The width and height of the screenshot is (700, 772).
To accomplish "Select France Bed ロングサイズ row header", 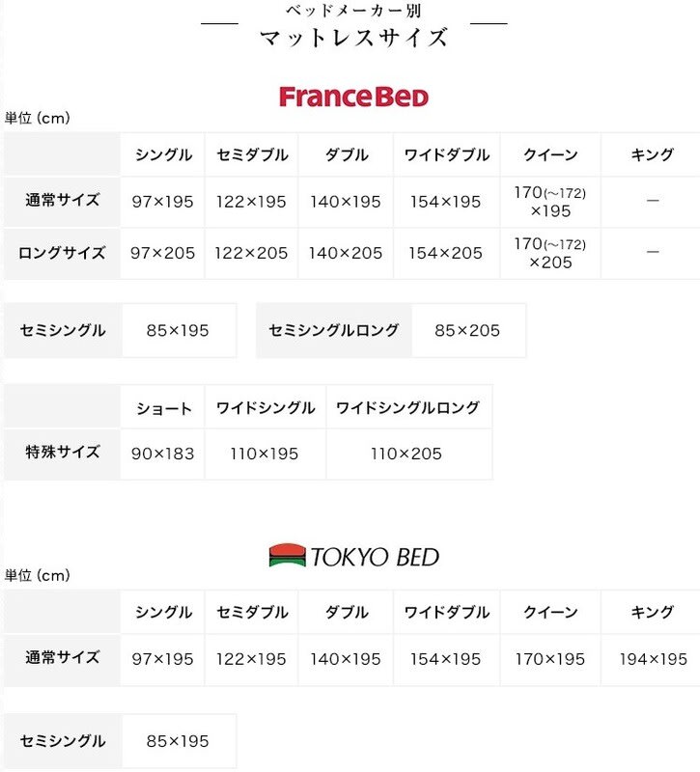I will point(62,253).
